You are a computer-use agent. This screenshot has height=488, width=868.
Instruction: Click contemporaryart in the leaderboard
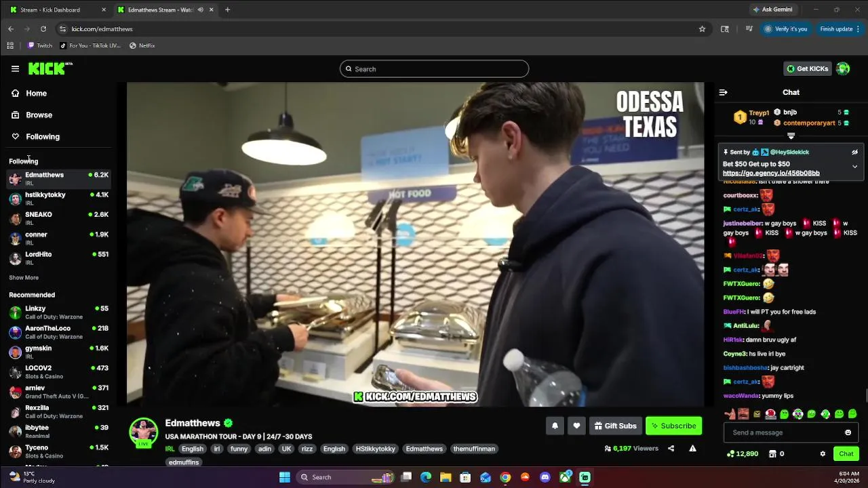coord(809,123)
